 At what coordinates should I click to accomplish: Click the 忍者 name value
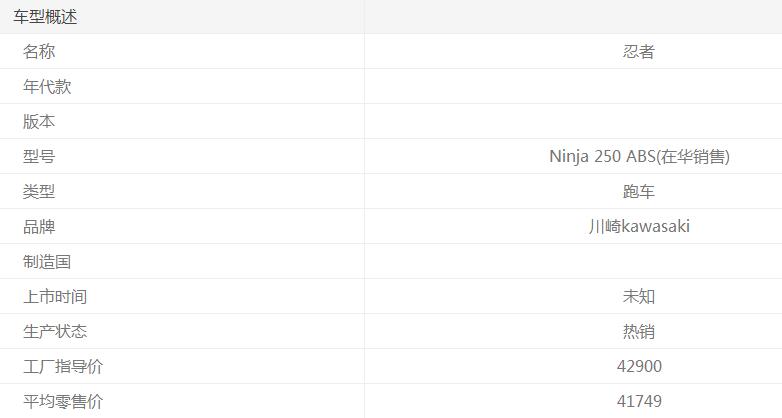[639, 52]
